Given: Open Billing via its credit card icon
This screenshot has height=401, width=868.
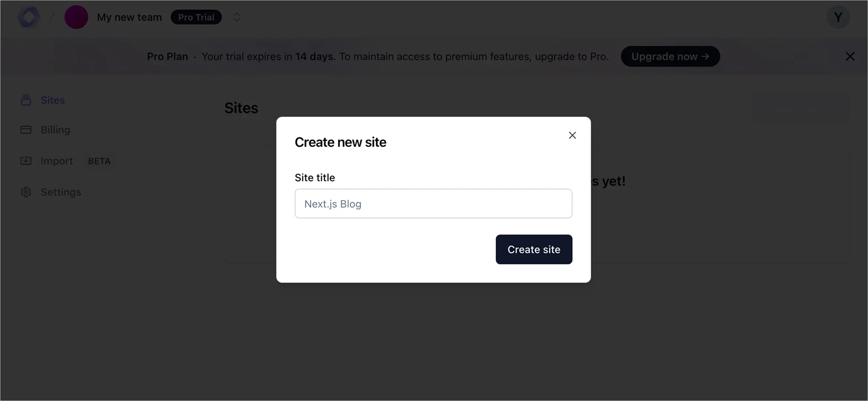Looking at the screenshot, I should [26, 130].
